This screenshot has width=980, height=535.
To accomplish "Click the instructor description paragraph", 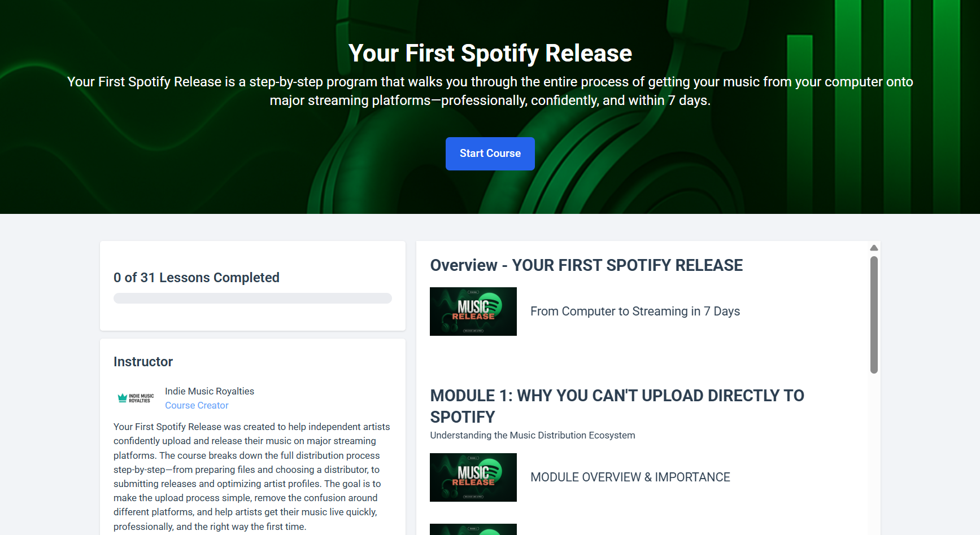I will point(252,477).
